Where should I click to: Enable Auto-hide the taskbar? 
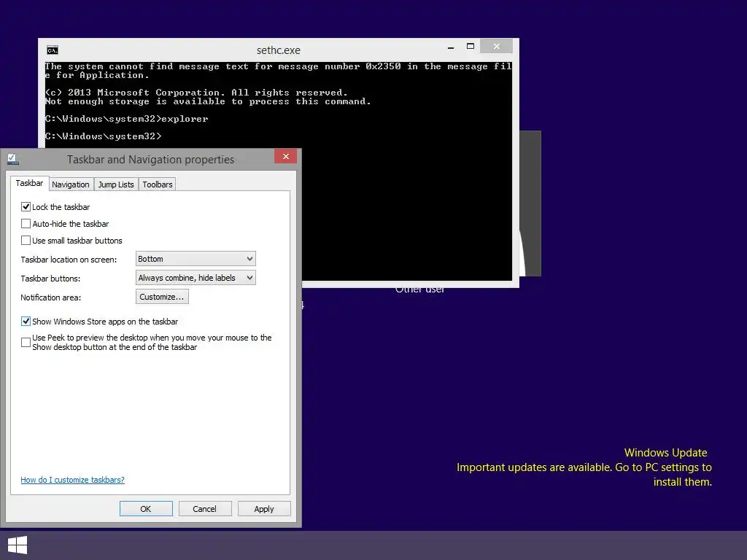point(26,223)
